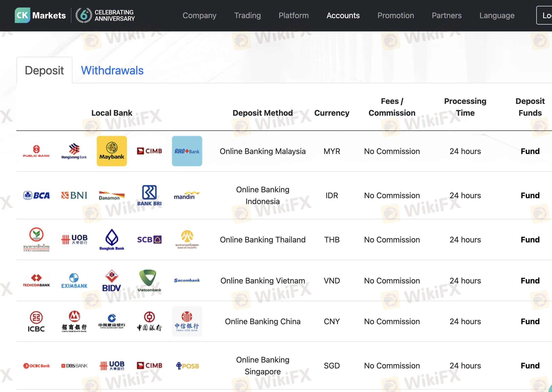Click the Login button in header
The width and height of the screenshot is (552, 392).
point(544,15)
